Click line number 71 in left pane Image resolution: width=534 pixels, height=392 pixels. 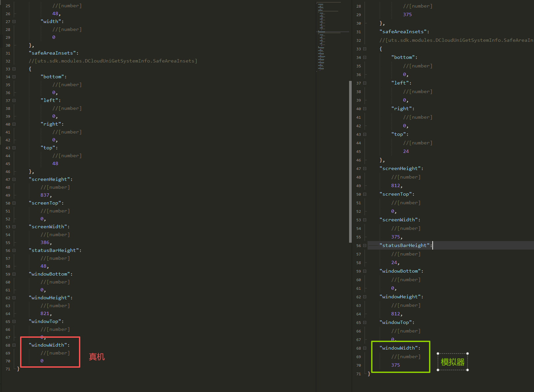pos(8,369)
